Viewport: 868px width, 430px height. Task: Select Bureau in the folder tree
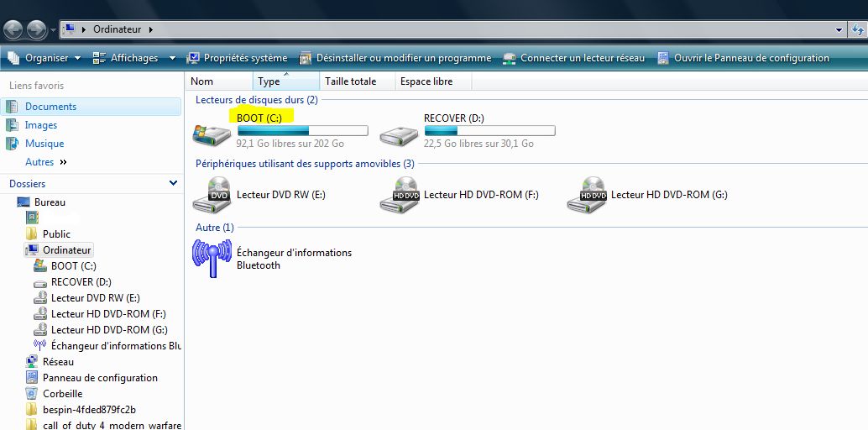pyautogui.click(x=50, y=202)
